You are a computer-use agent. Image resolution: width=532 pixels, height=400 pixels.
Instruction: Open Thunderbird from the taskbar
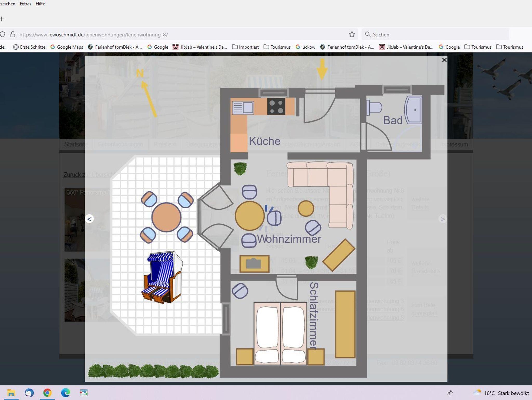click(29, 392)
